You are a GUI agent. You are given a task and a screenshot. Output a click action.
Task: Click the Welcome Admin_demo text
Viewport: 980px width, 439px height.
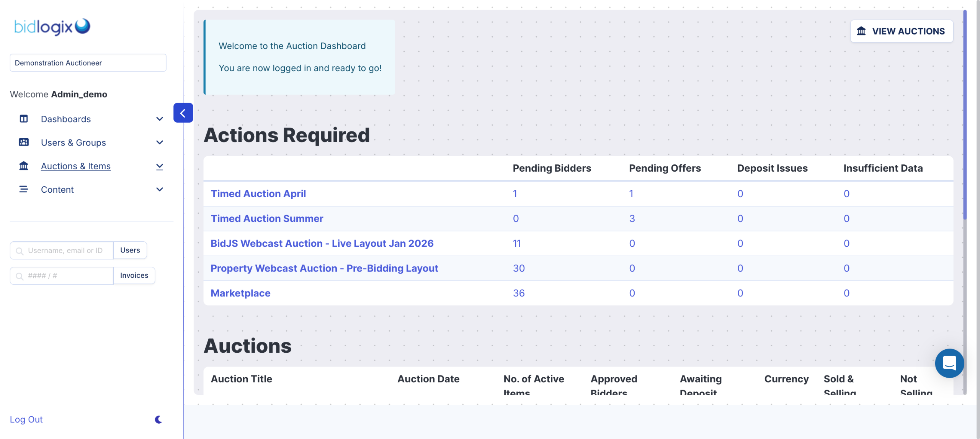click(59, 94)
